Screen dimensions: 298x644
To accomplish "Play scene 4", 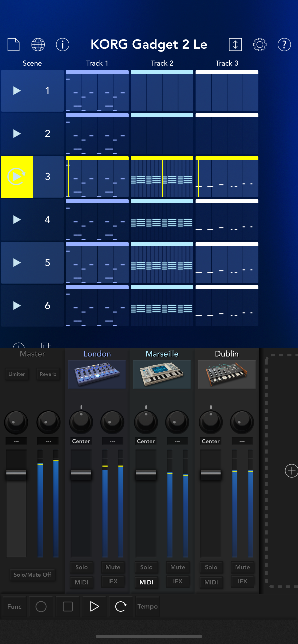I will [x=17, y=219].
